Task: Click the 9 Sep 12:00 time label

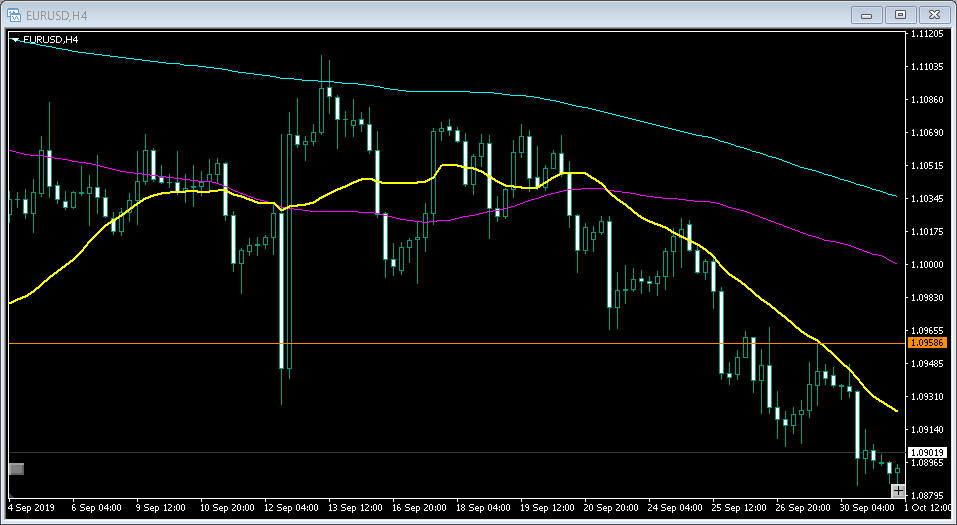Action: (161, 507)
